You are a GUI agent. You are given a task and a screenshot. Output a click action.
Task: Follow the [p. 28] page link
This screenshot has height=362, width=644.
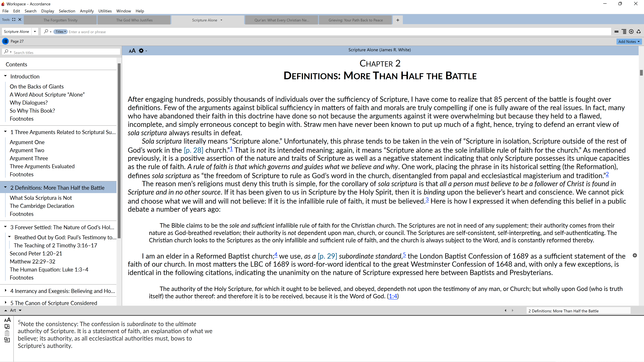pos(194,150)
